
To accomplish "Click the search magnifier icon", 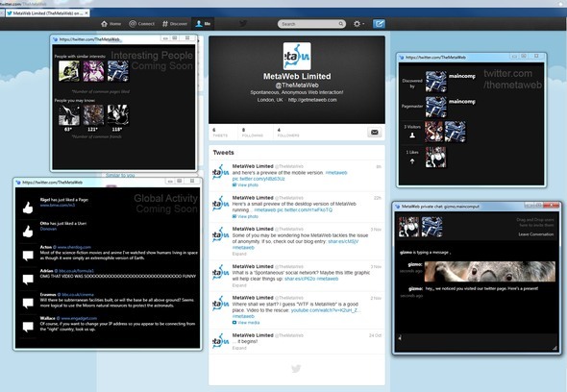I will (340, 24).
